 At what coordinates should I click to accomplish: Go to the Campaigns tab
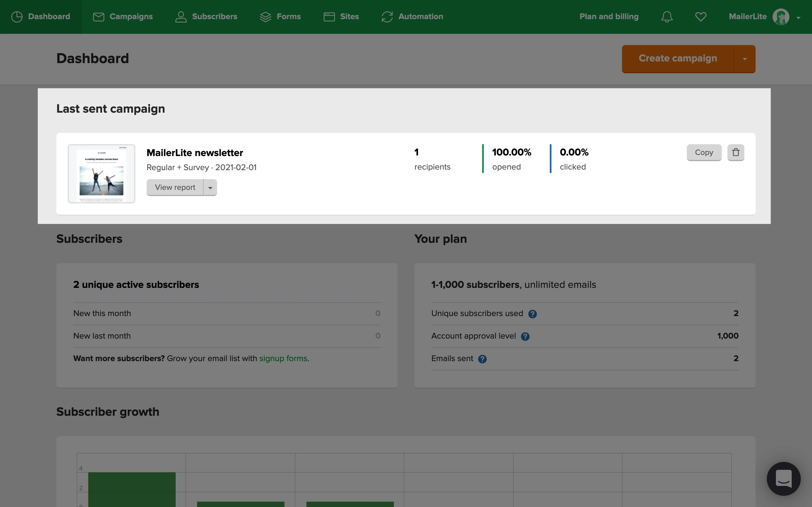(122, 17)
